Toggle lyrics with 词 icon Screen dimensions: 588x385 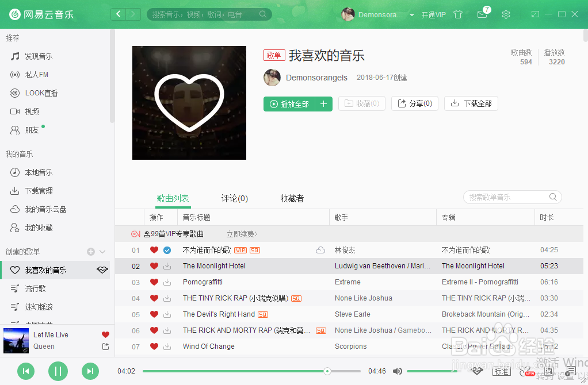tap(549, 371)
